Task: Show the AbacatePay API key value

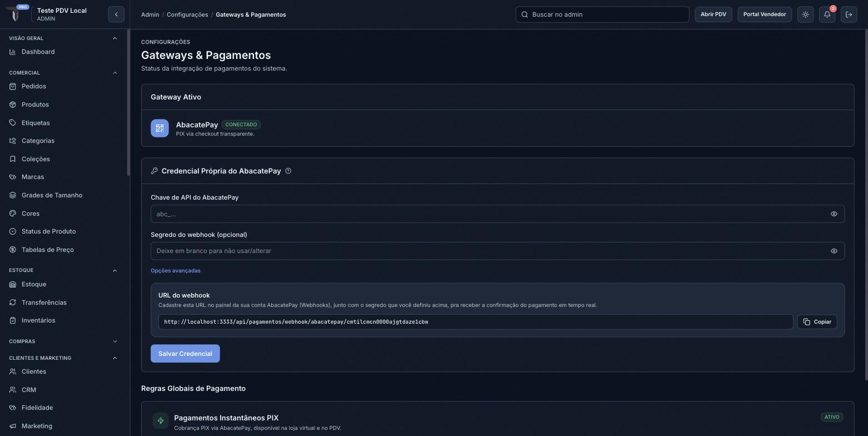Action: click(x=834, y=214)
